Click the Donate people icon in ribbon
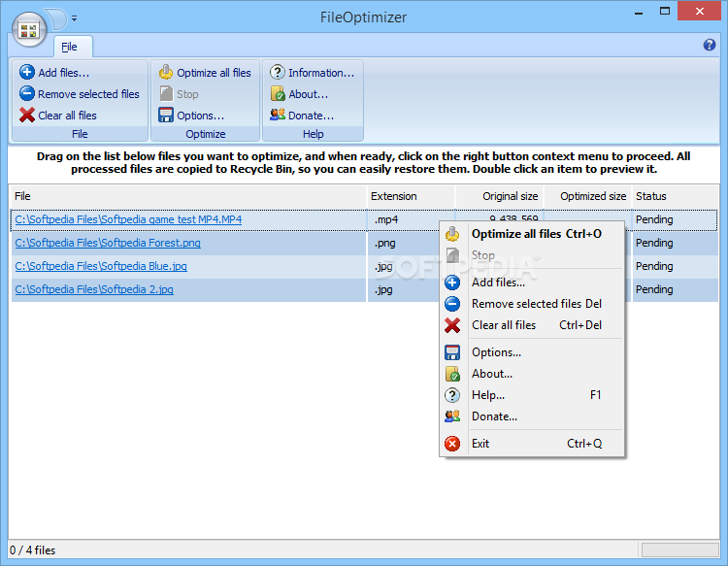This screenshot has height=566, width=728. [278, 115]
